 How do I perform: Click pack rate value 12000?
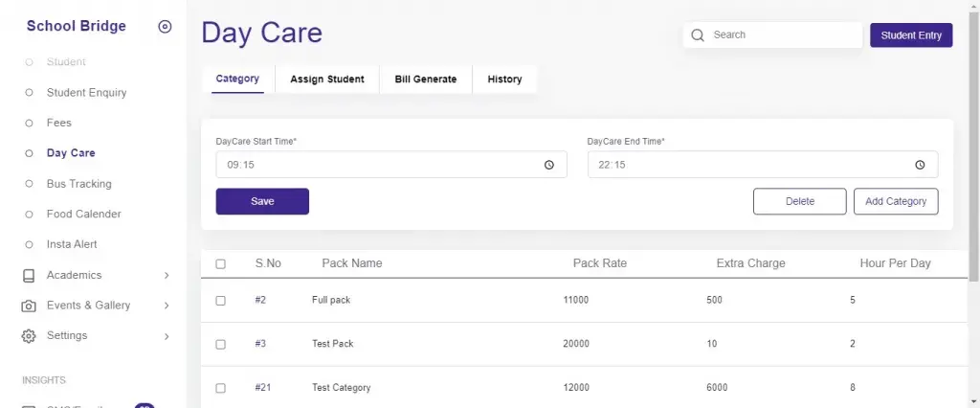(x=576, y=388)
